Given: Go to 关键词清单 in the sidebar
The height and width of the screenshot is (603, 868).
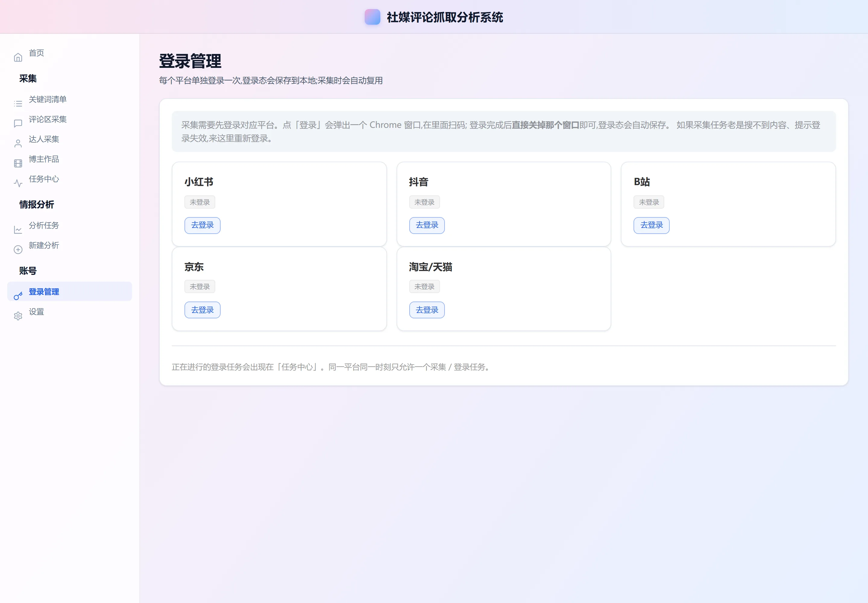Looking at the screenshot, I should point(70,99).
